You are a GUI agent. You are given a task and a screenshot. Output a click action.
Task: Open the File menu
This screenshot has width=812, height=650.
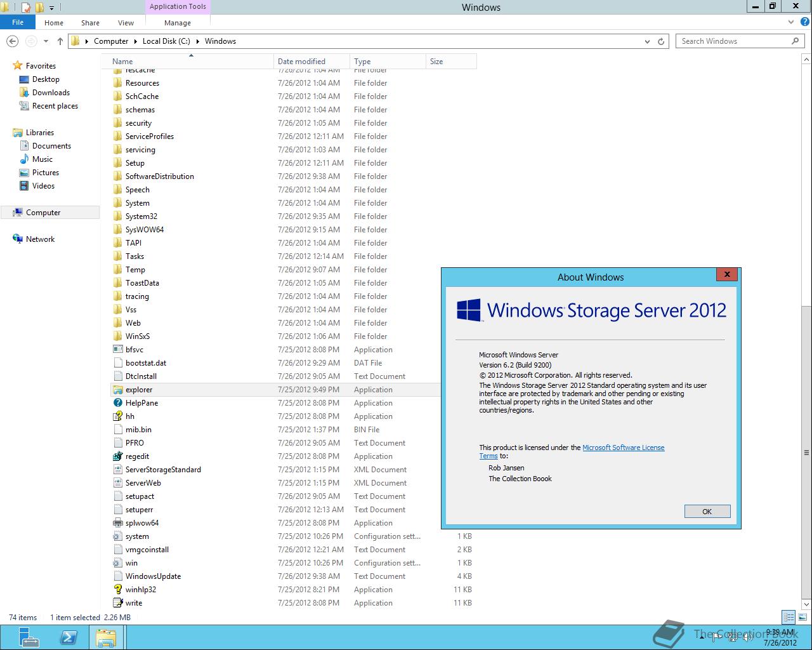coord(18,22)
